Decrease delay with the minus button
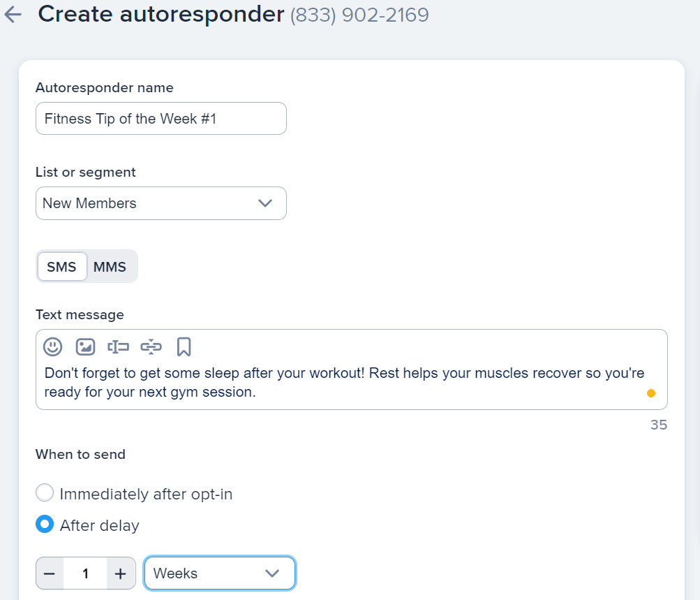This screenshot has width=700, height=600. tap(50, 573)
